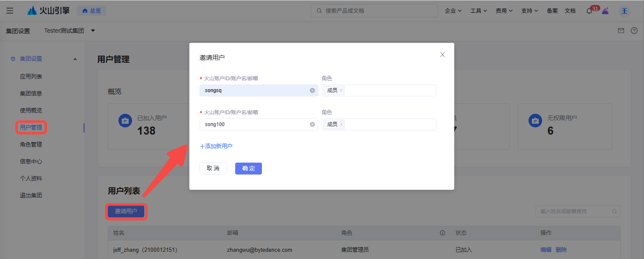The height and width of the screenshot is (259, 644).
Task: Collapse the 集团设置 sidebar section
Action: pos(75,59)
